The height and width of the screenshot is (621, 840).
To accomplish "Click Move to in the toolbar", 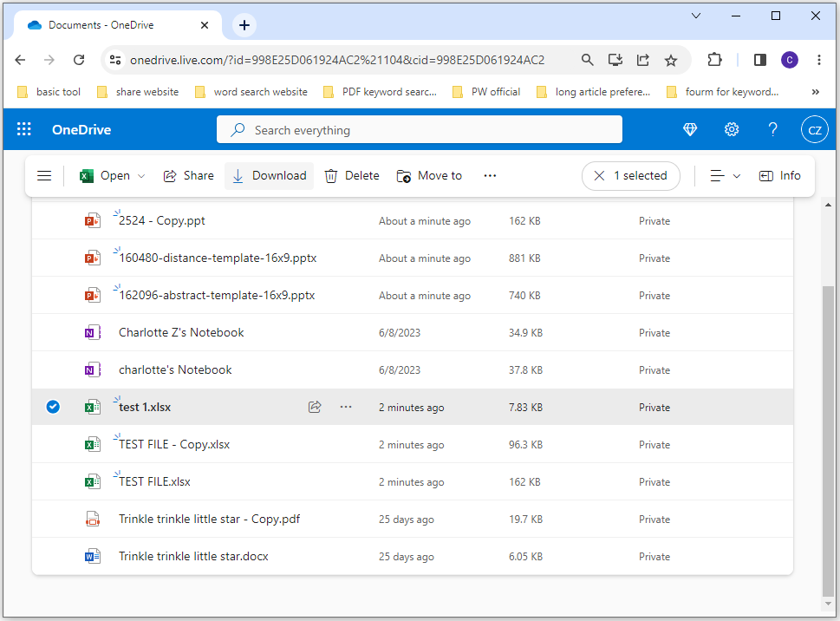I will click(x=430, y=176).
